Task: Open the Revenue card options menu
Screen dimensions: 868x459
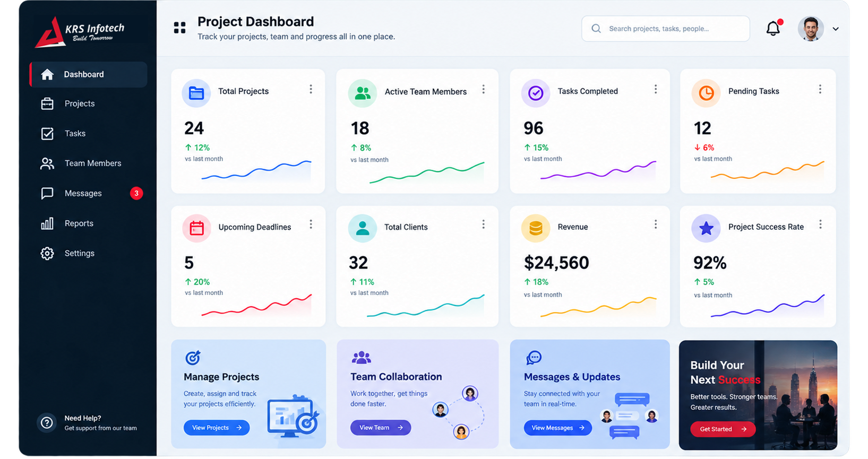Action: 656,224
